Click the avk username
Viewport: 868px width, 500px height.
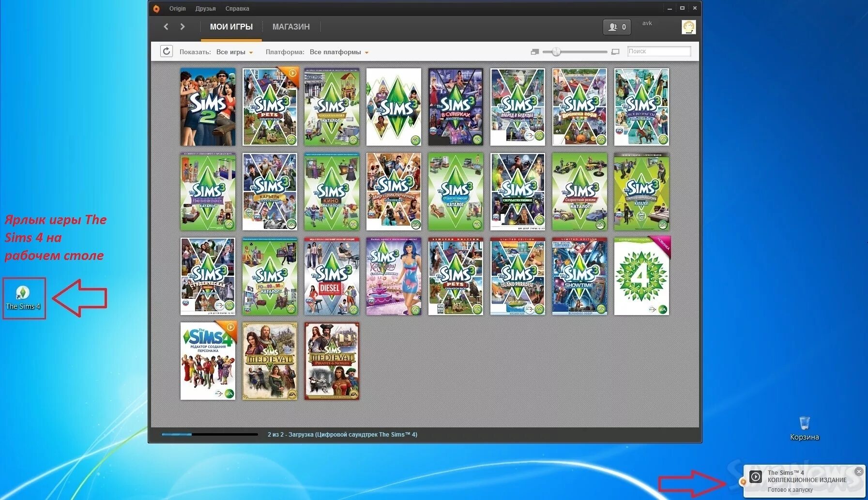pyautogui.click(x=647, y=23)
